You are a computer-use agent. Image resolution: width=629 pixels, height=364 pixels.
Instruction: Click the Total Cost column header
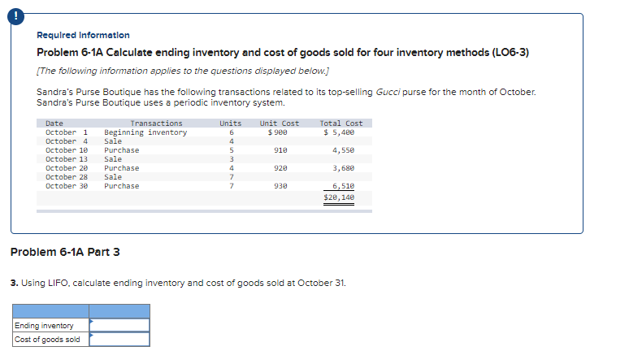click(x=341, y=123)
